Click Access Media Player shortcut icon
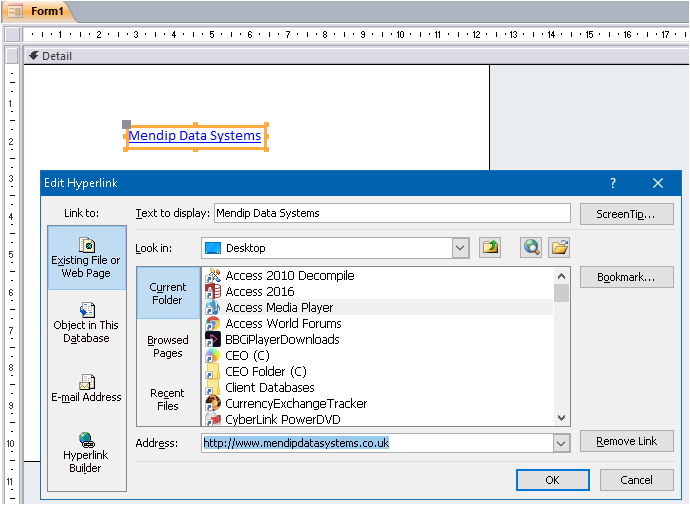 (213, 307)
